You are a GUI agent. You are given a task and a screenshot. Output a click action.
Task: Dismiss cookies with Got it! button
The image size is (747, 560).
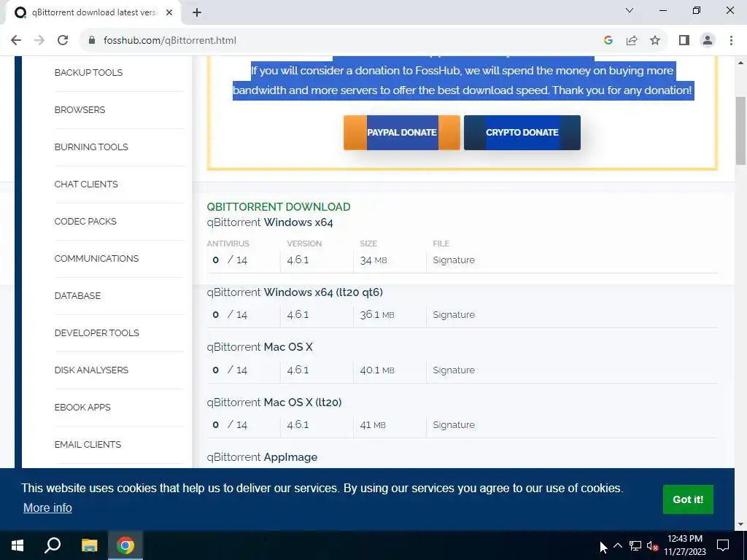click(x=688, y=499)
